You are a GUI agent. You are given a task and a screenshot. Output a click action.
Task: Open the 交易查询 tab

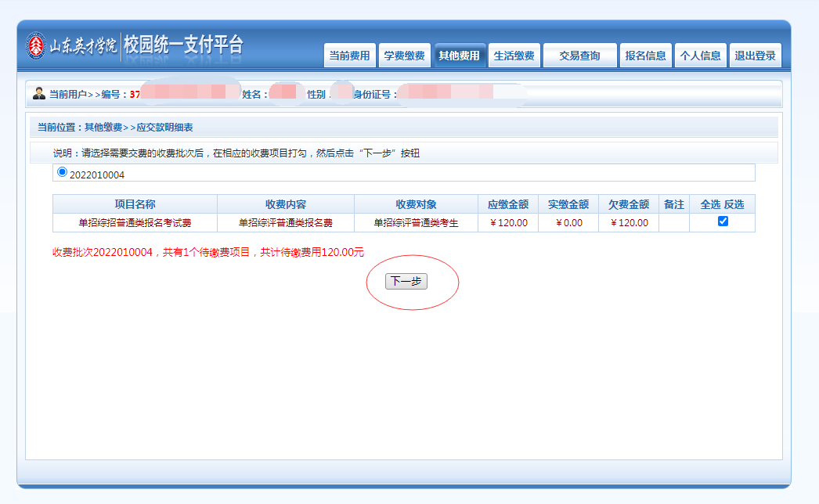[x=579, y=56]
